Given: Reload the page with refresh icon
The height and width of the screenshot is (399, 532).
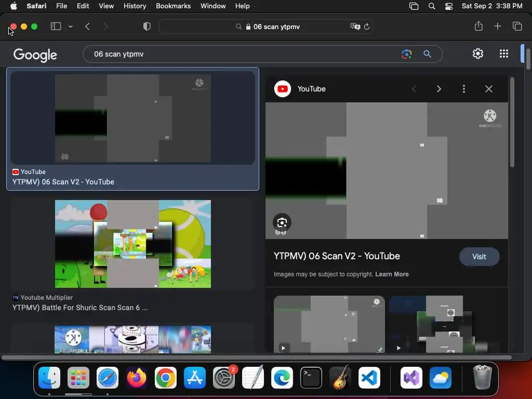Looking at the screenshot, I should tap(367, 26).
